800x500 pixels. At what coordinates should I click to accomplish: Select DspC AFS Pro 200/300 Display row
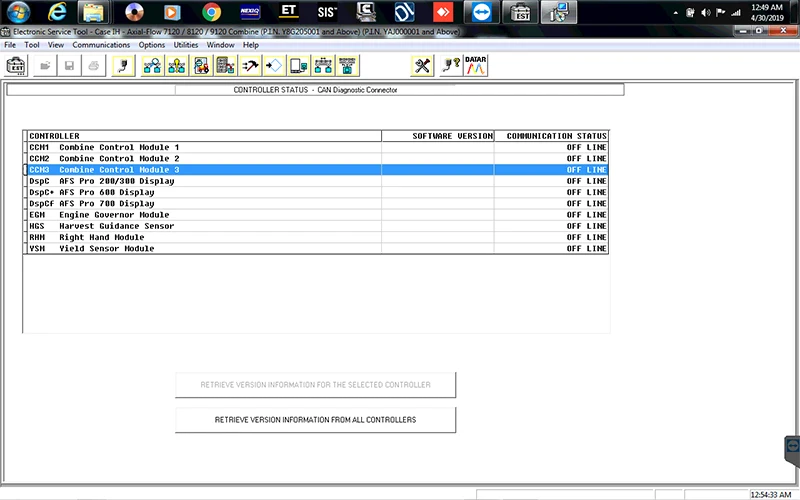[316, 181]
